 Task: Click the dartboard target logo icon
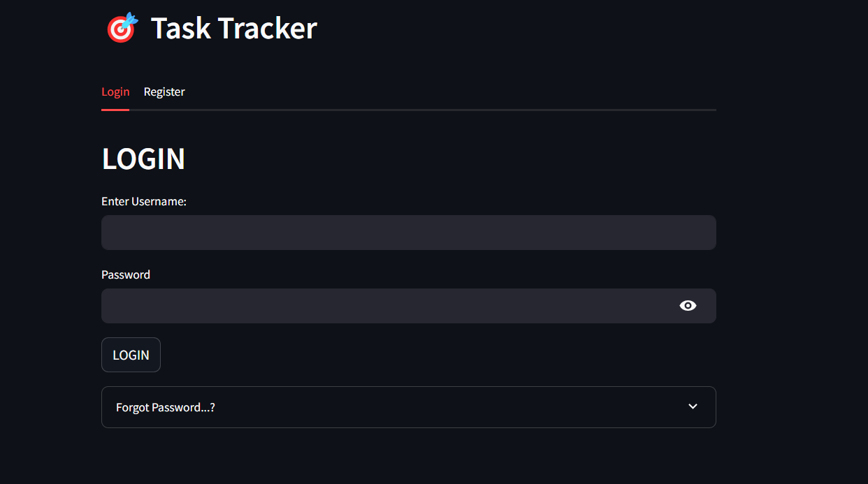point(122,28)
